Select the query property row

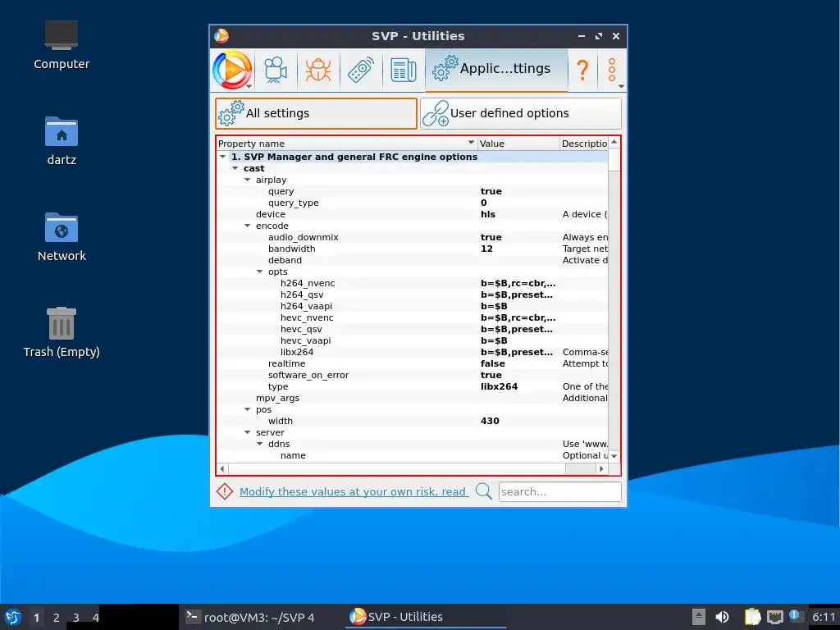coord(412,191)
